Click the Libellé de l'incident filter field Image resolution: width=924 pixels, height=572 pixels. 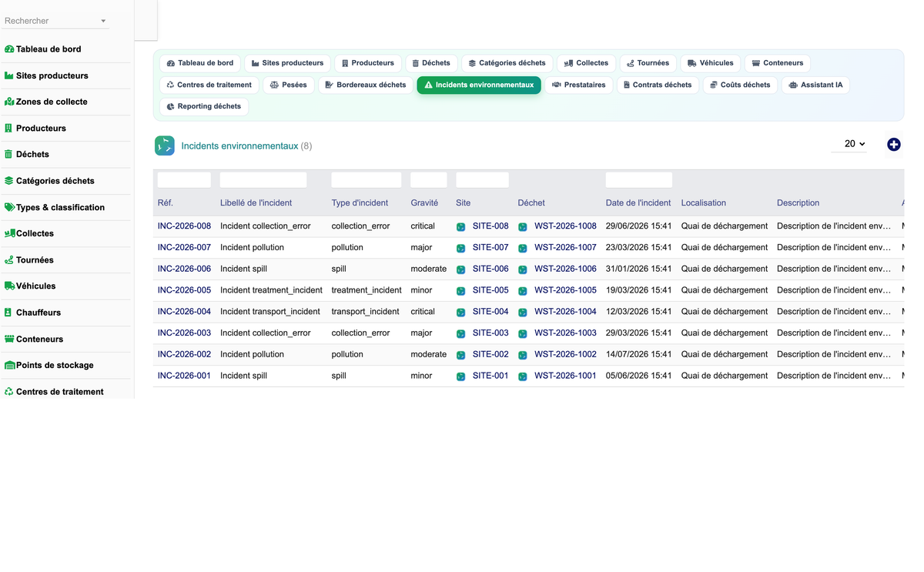[263, 180]
